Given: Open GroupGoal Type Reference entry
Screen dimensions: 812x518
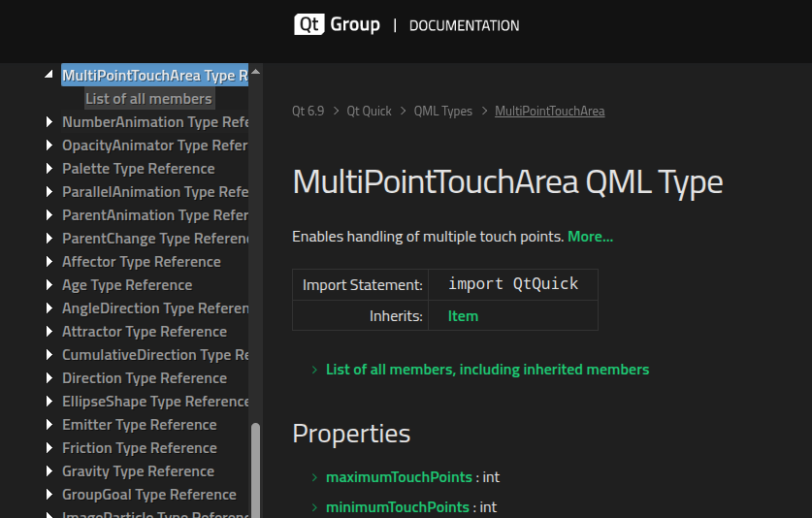Looking at the screenshot, I should (149, 495).
